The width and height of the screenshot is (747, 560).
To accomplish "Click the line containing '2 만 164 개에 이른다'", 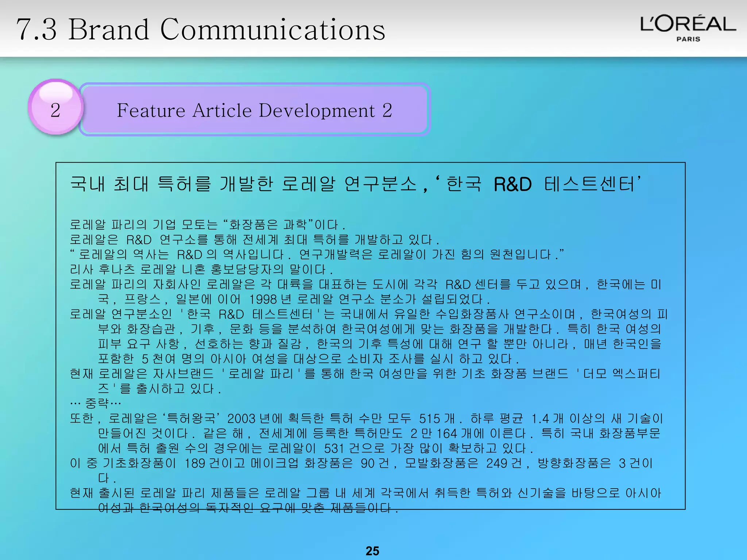I will [379, 433].
